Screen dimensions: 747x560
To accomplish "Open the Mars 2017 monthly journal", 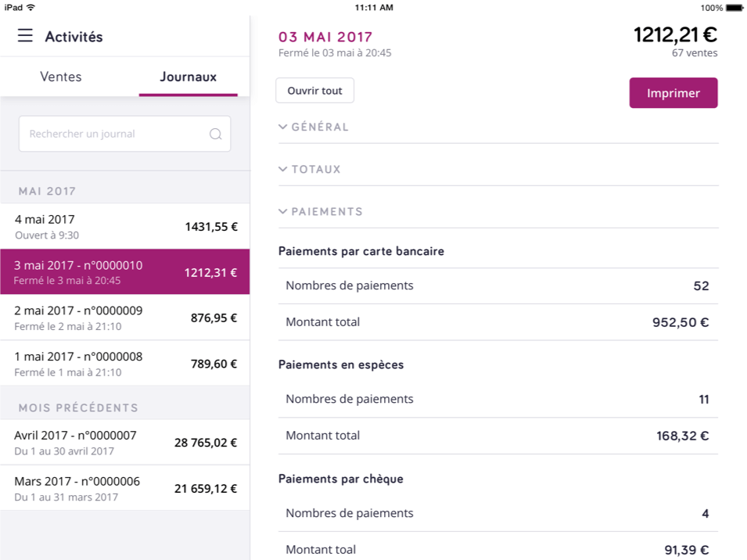I will (125, 489).
